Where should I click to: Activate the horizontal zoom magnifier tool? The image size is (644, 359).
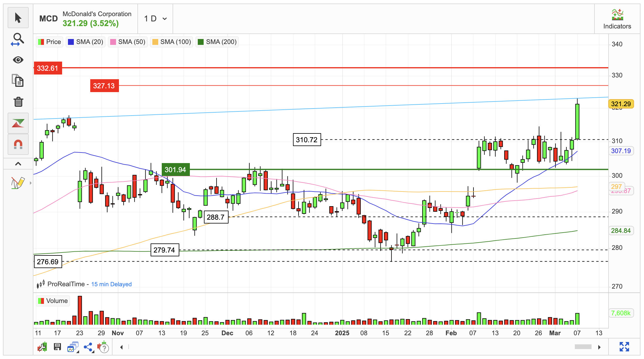coord(18,39)
